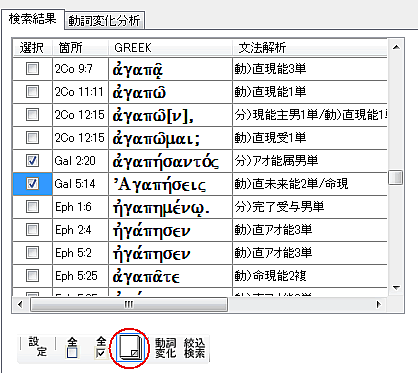
Task: Click the vertical scrollbar down arrow
Action: (x=396, y=288)
